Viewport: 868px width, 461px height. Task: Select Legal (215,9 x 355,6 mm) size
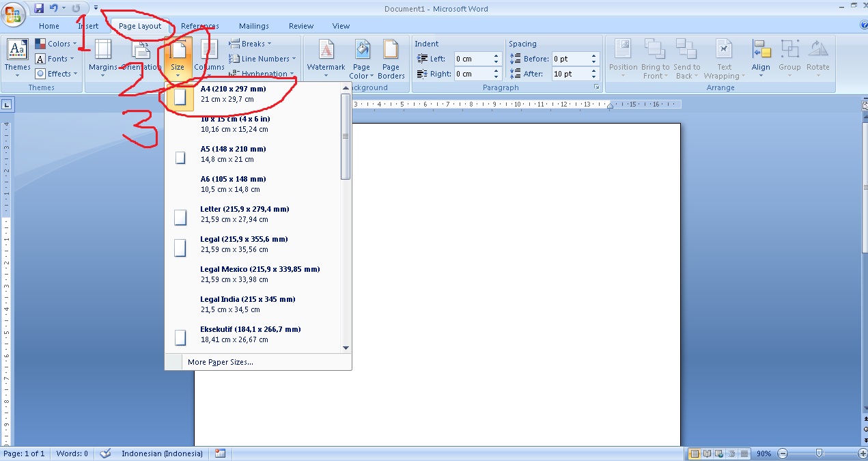click(x=253, y=245)
